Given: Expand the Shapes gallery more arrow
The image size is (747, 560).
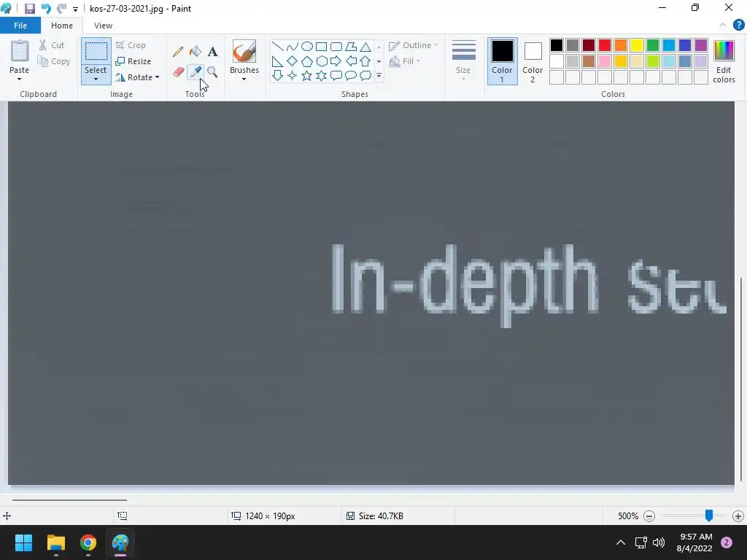Looking at the screenshot, I should pyautogui.click(x=379, y=75).
